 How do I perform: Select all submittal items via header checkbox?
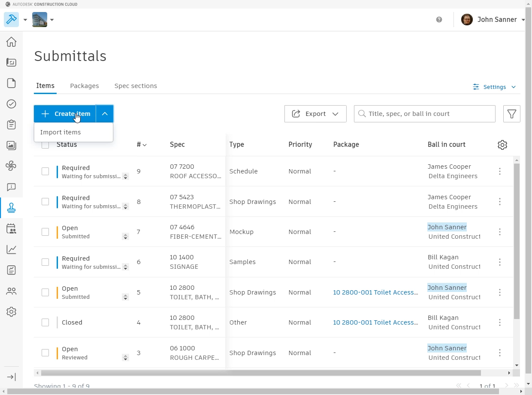(x=45, y=145)
